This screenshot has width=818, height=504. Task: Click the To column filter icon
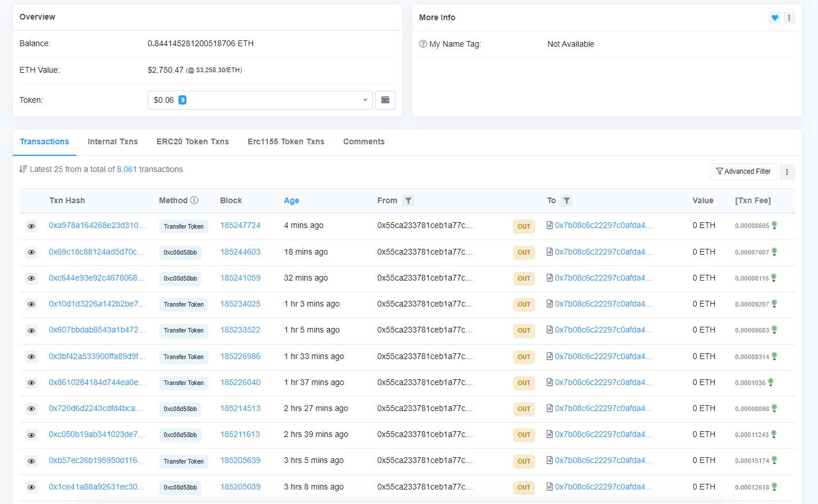point(567,201)
